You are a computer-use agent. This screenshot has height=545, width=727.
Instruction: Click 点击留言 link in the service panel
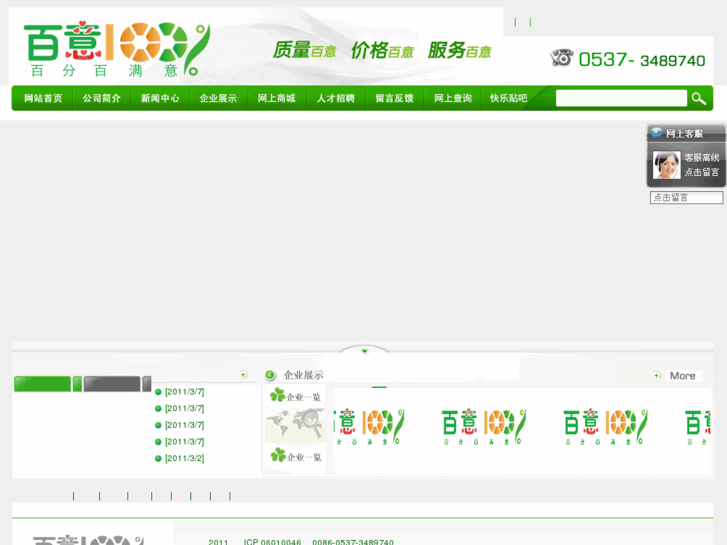701,172
